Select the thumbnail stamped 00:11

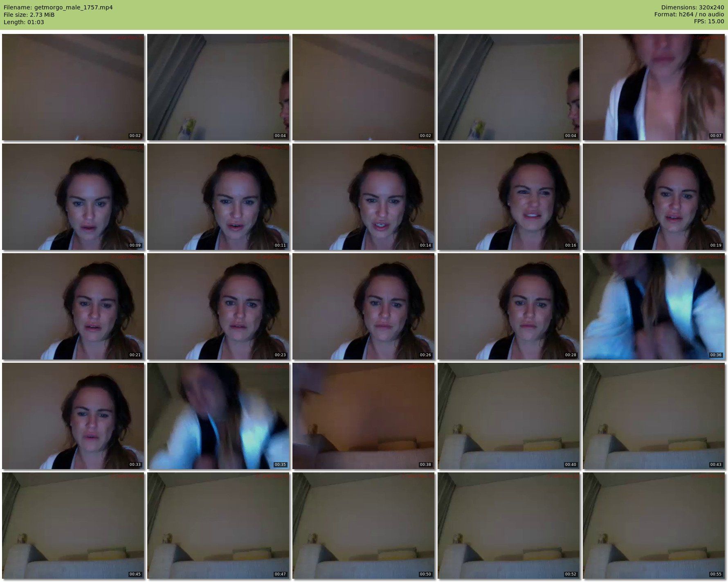pyautogui.click(x=218, y=197)
